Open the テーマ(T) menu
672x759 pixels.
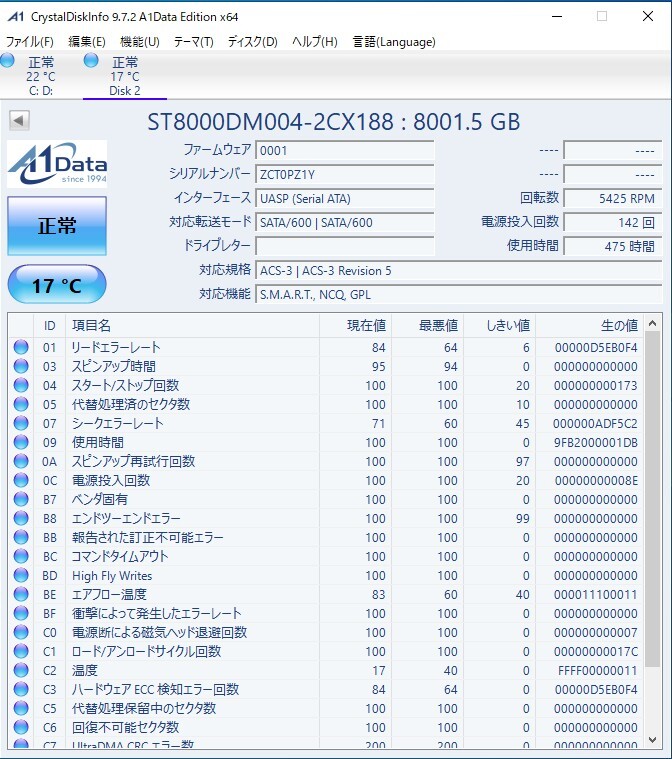(194, 42)
